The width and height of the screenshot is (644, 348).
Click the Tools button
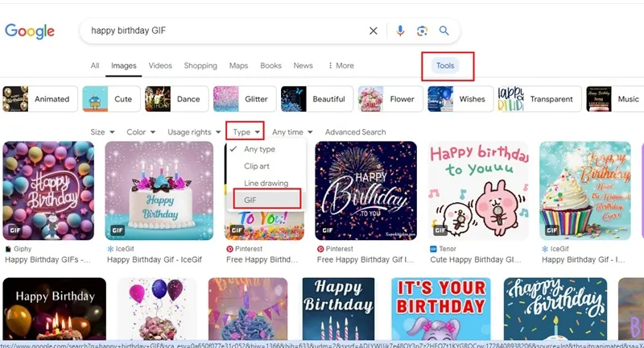[x=445, y=66]
